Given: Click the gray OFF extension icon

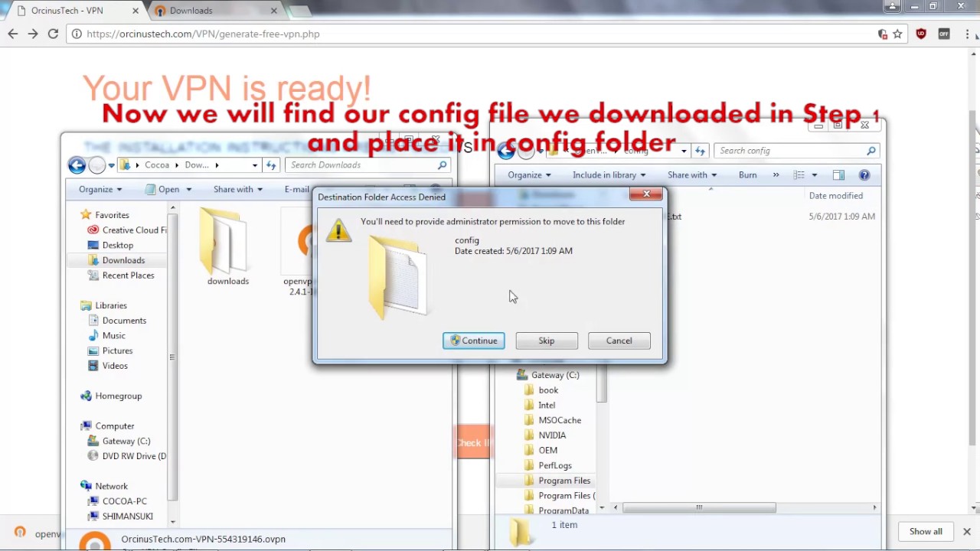Looking at the screenshot, I should tap(943, 34).
